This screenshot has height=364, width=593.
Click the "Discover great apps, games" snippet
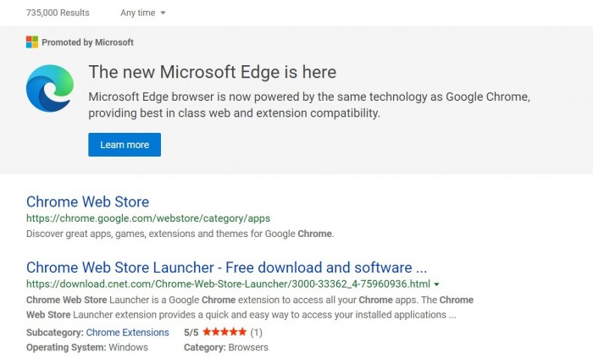(x=180, y=234)
